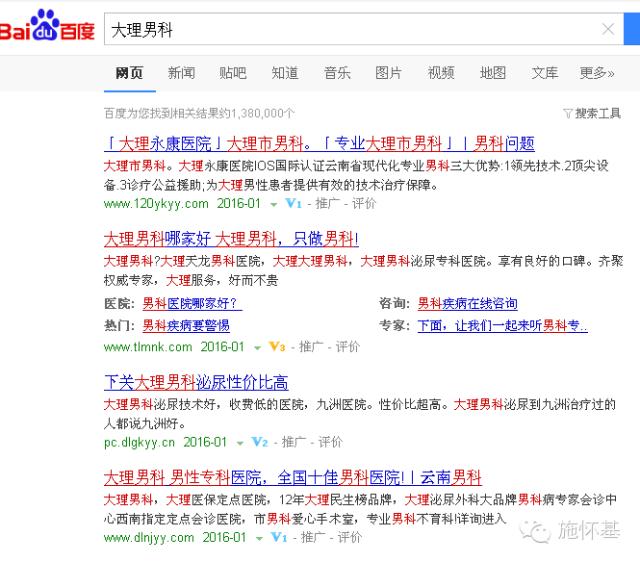Click the result count text 百度为您找到相关结果

[199, 113]
